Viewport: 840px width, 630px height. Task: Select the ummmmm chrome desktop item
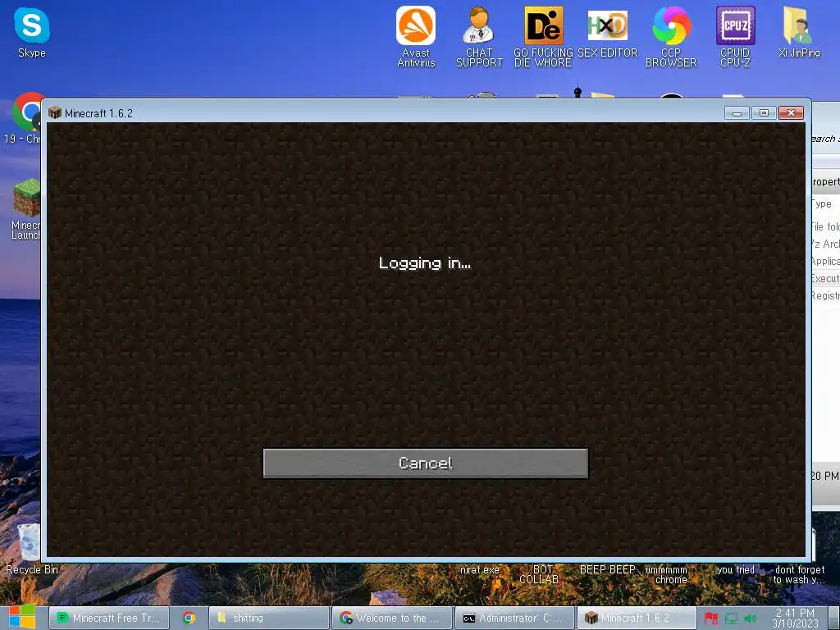[671, 574]
